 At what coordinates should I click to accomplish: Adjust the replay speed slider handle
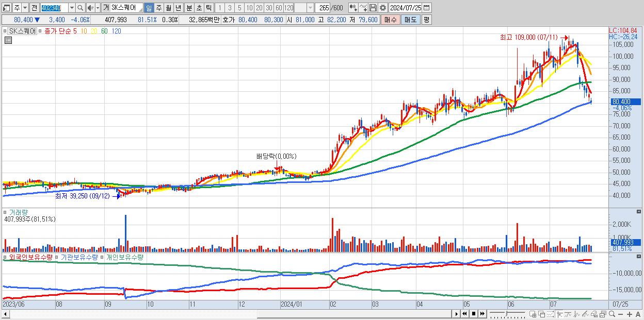506,313
